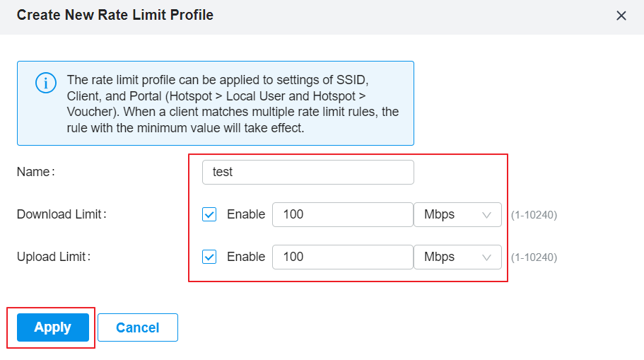644x360 pixels.
Task: Click the Download Limit value field
Action: (343, 214)
